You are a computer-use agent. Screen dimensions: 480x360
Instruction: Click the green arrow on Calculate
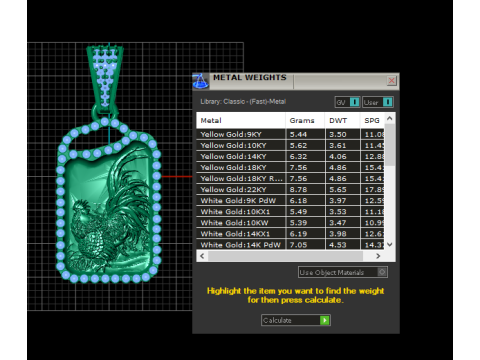point(324,320)
